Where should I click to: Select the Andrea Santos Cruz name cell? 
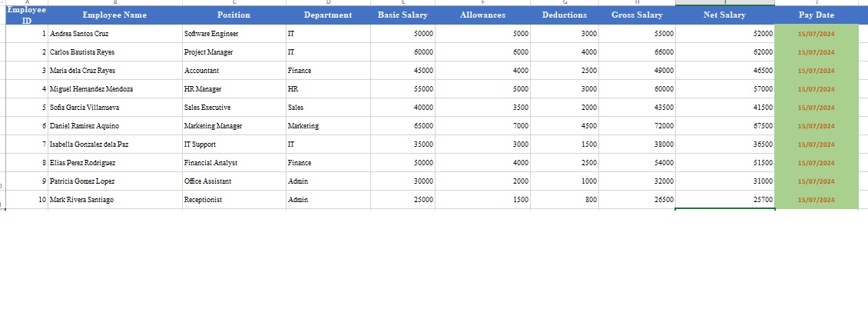click(x=114, y=34)
